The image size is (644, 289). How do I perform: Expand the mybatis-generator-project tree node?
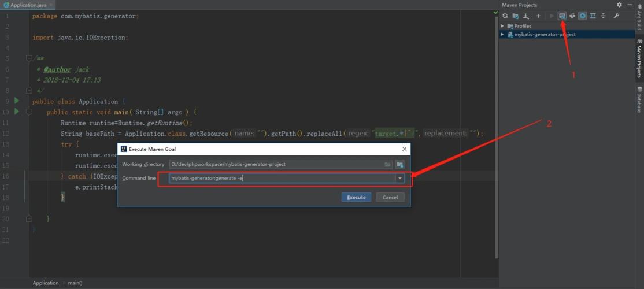pos(502,35)
